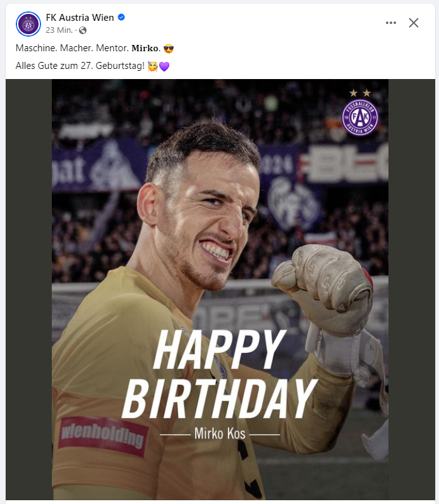Click the Alles Gute zum 27. Geburtstag text
The height and width of the screenshot is (504, 439).
80,66
